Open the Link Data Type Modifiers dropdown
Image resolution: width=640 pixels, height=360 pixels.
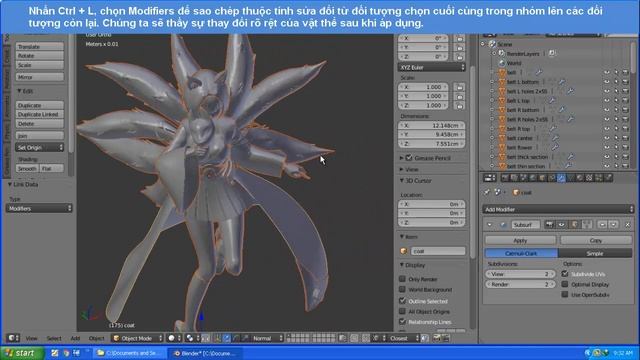coord(39,209)
